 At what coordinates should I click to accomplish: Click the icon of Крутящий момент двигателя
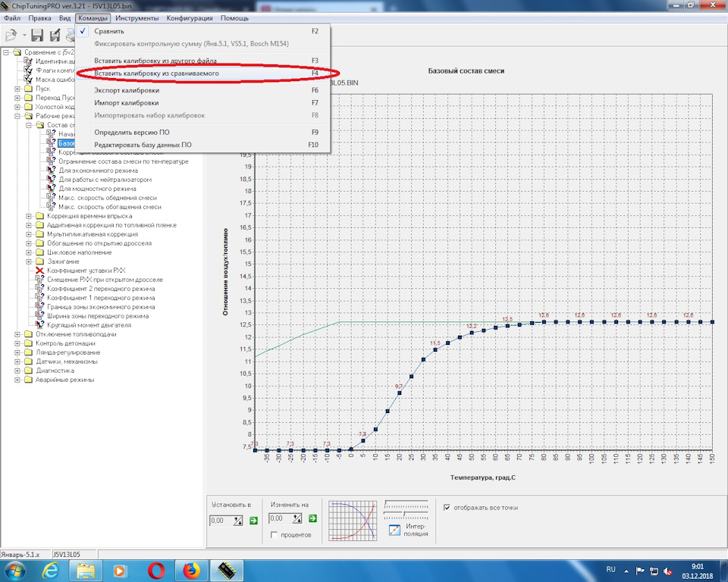pyautogui.click(x=40, y=325)
